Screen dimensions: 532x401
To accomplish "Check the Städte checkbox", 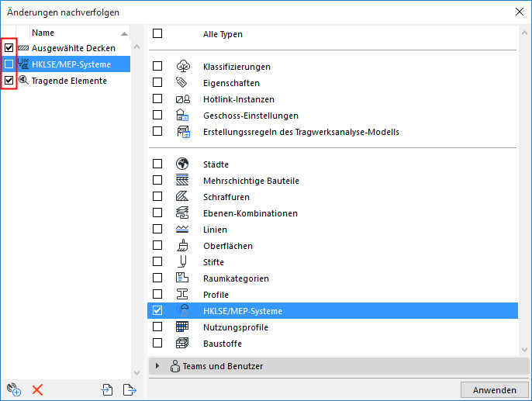I will click(157, 164).
